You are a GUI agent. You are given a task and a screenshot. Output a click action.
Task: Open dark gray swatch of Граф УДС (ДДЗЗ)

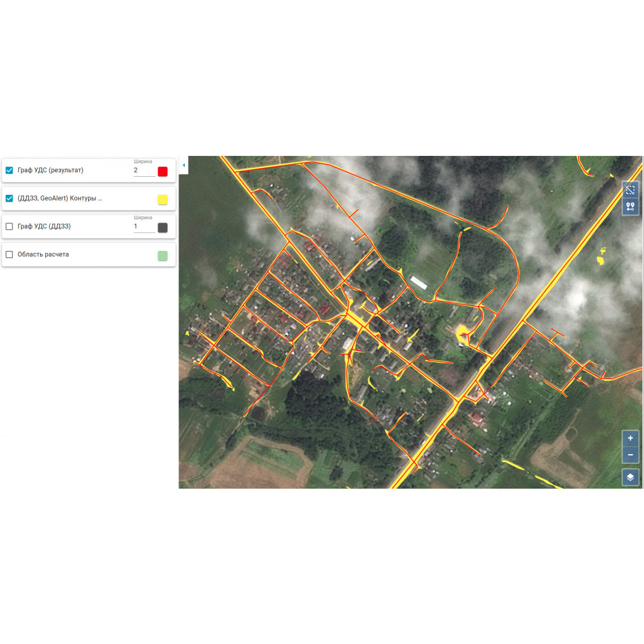(x=163, y=228)
